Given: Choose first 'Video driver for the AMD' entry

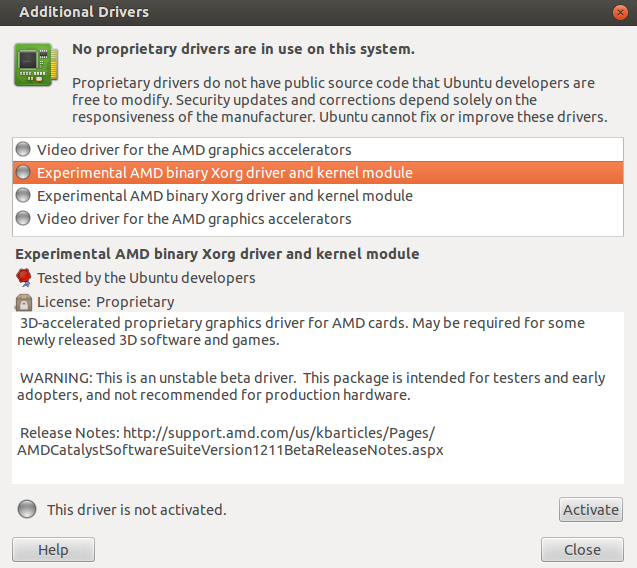Looking at the screenshot, I should [318, 150].
